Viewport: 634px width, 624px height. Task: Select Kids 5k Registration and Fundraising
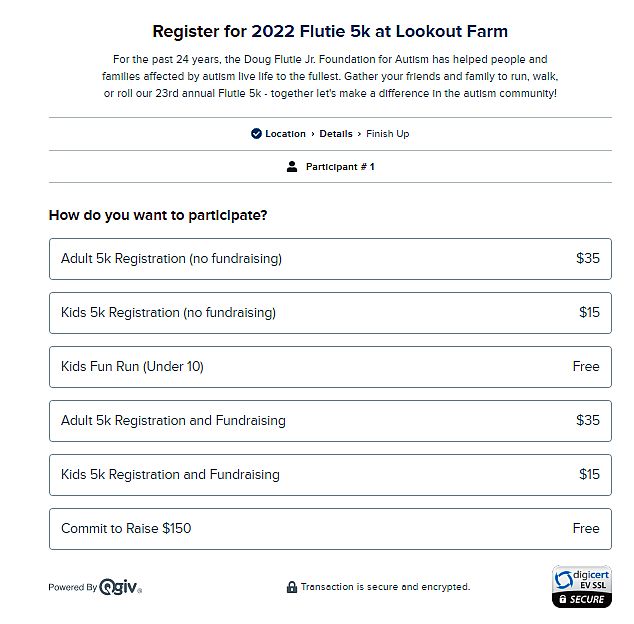pyautogui.click(x=329, y=475)
